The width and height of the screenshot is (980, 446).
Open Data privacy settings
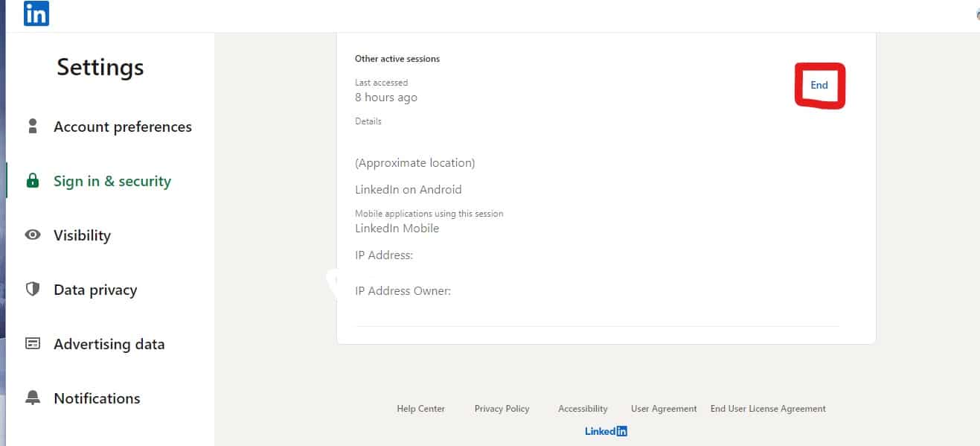point(95,290)
